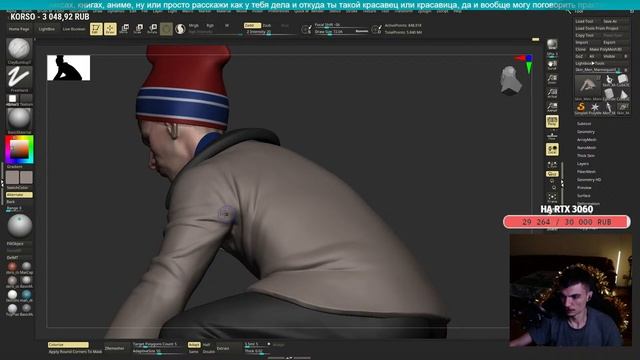Viewport: 640px width, 360px height.
Task: Toggle Edit mode button
Action: click(96, 29)
